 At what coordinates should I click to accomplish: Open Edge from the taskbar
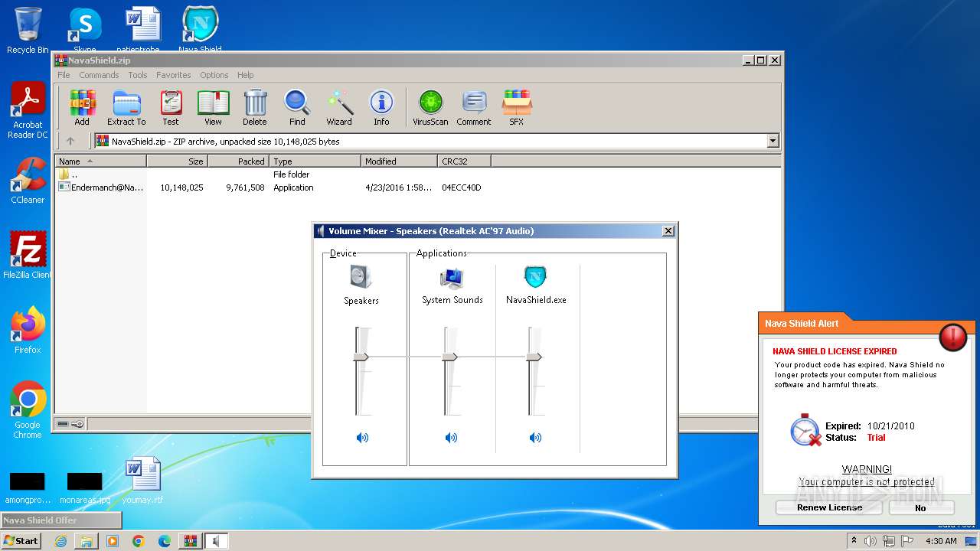coord(165,541)
